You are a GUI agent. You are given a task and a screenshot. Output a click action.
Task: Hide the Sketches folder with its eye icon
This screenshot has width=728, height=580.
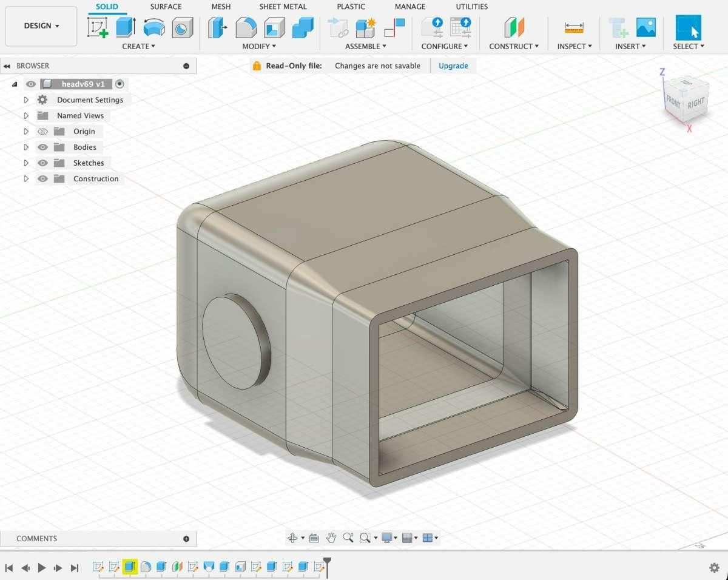(42, 163)
